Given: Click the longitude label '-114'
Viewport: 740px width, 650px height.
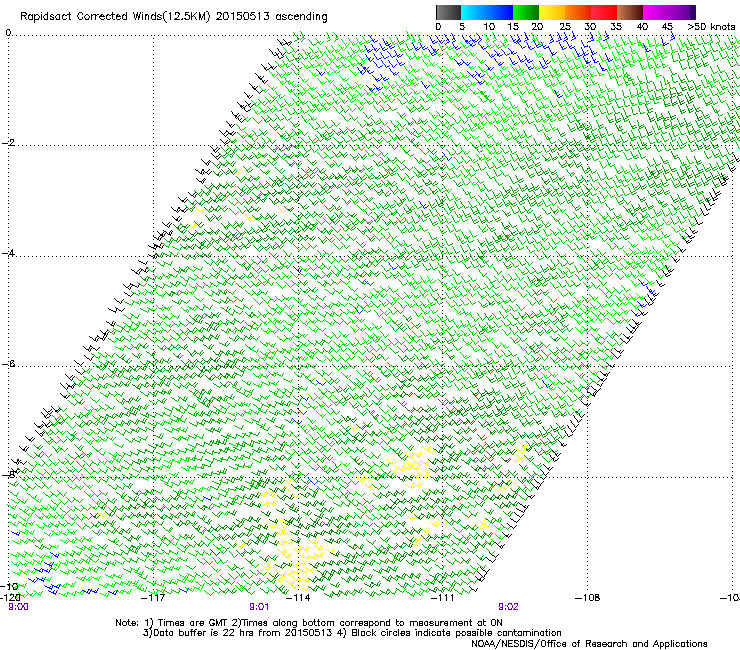Looking at the screenshot, I should pos(299,598).
